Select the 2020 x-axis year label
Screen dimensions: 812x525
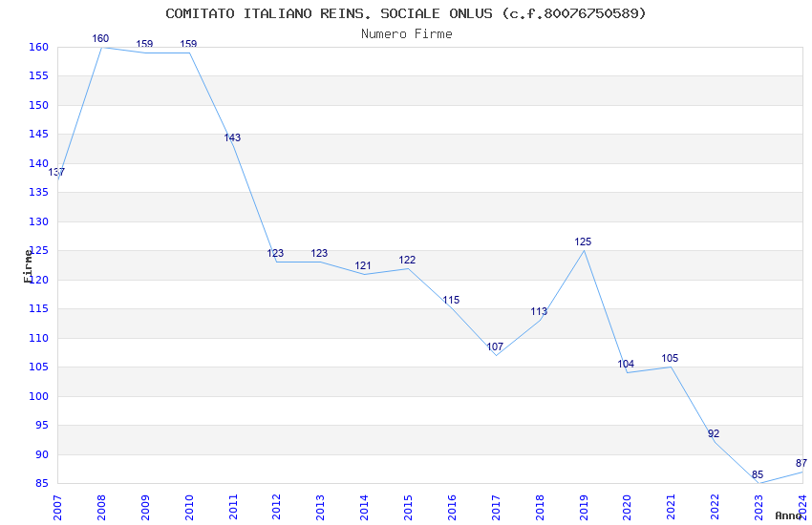627,508
